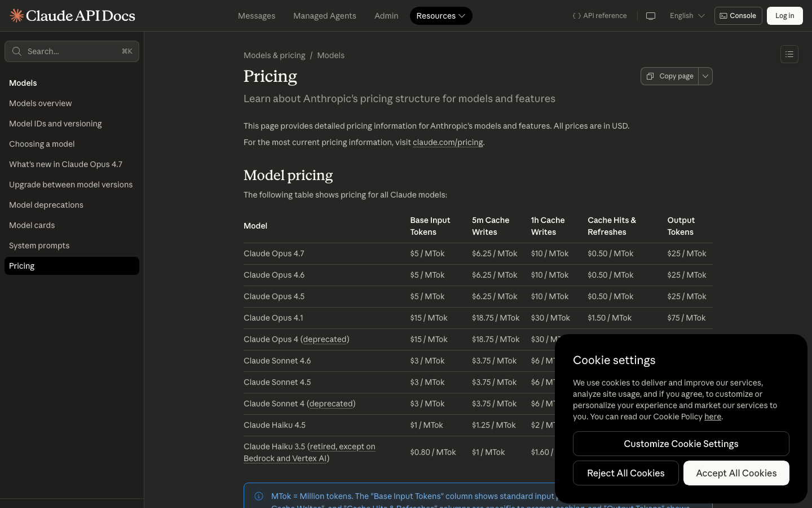
Task: Open What's new in Claude Opus 4.7
Action: point(65,164)
